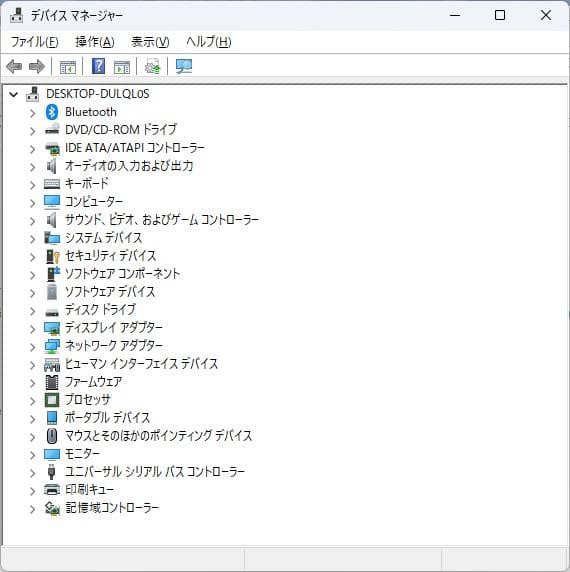This screenshot has width=570, height=572.
Task: Click the 印刷キュー printer icon
Action: pyautogui.click(x=52, y=490)
